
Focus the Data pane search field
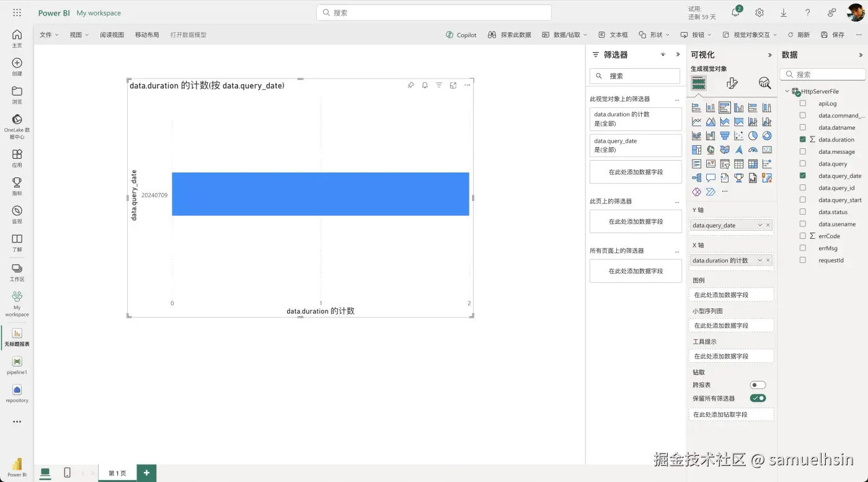[x=823, y=74]
